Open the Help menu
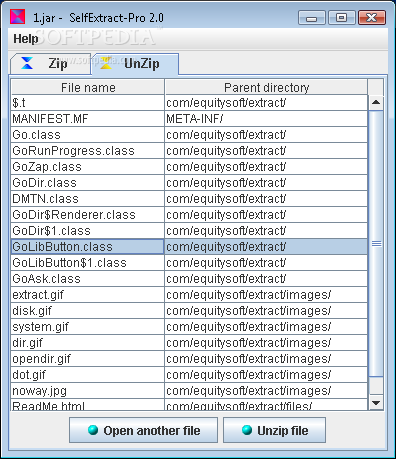This screenshot has width=396, height=459. 26,39
